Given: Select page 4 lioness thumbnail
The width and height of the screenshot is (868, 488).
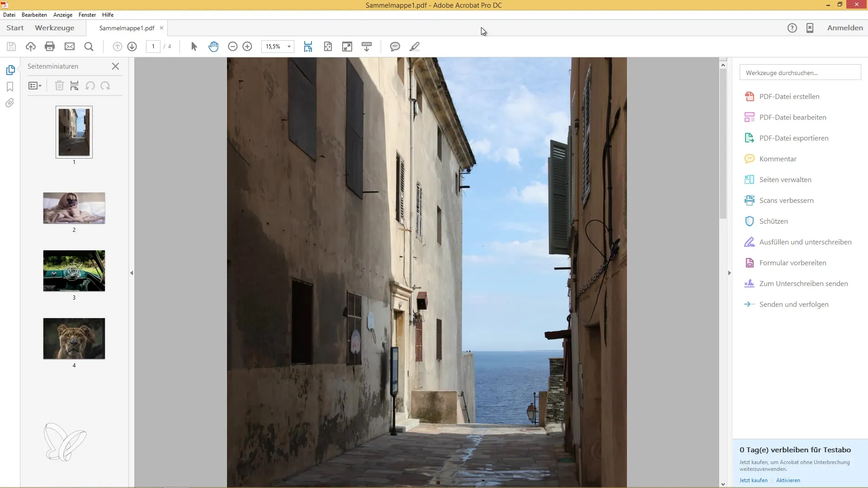Looking at the screenshot, I should 74,338.
